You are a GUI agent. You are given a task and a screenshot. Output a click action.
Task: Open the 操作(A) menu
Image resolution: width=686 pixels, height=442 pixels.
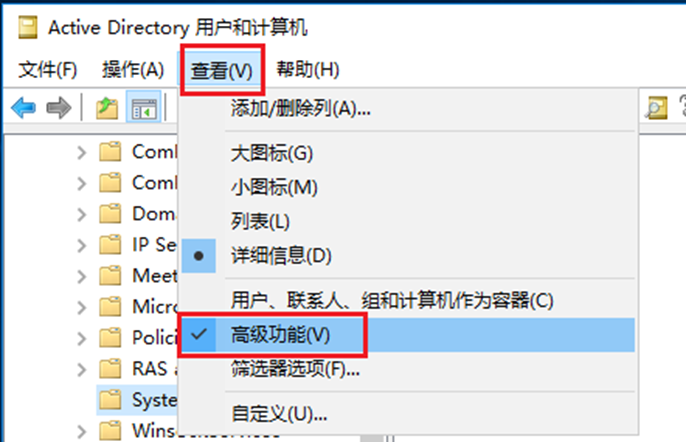[x=133, y=70]
